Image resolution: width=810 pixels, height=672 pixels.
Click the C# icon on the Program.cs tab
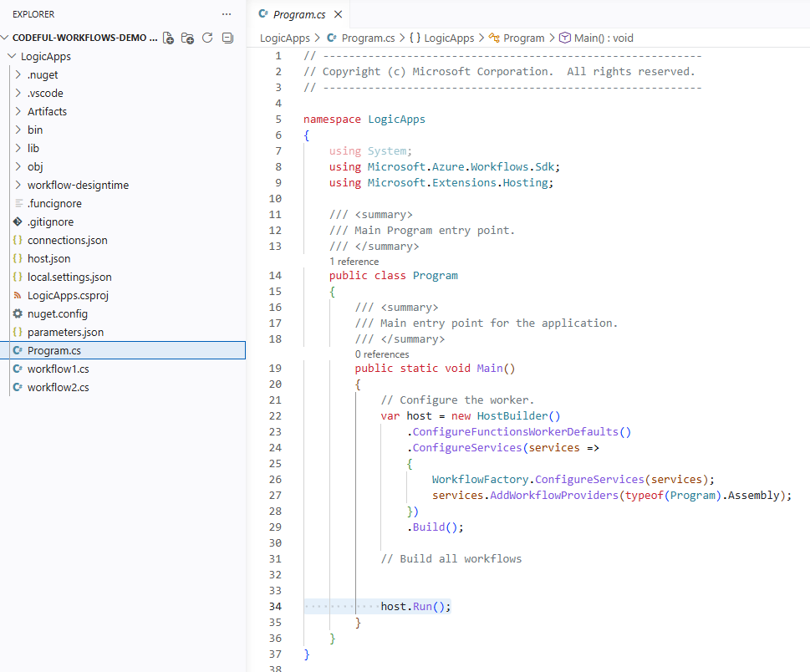point(263,14)
